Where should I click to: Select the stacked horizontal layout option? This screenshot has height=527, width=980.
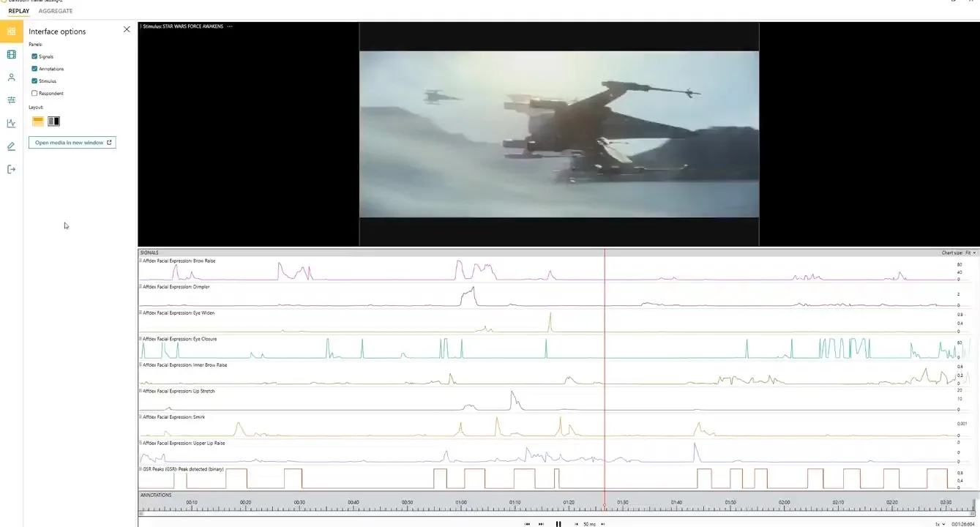pyautogui.click(x=38, y=122)
